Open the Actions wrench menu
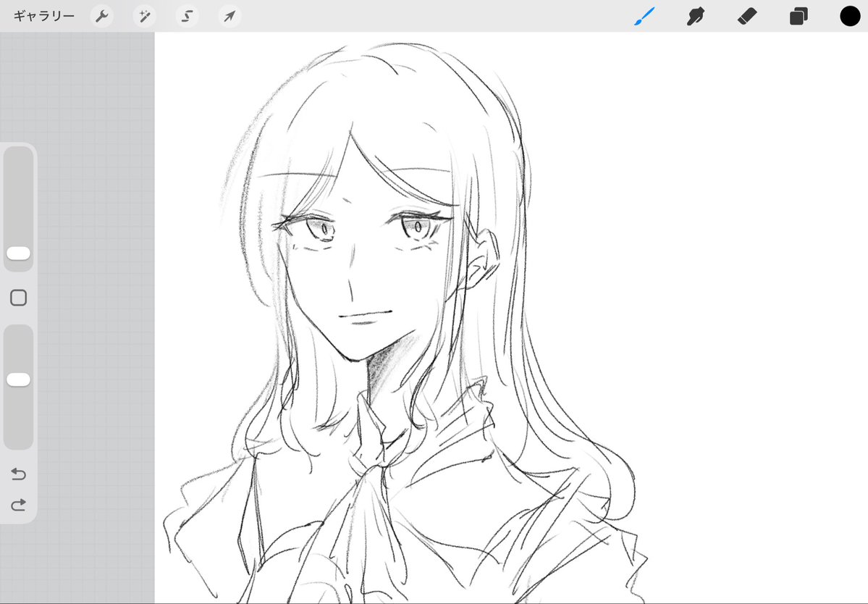868x604 pixels. pyautogui.click(x=102, y=16)
